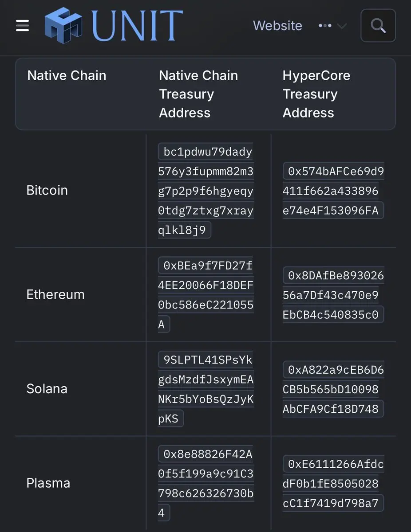Click the Ethereum HyperCore treasury address

coord(333,295)
